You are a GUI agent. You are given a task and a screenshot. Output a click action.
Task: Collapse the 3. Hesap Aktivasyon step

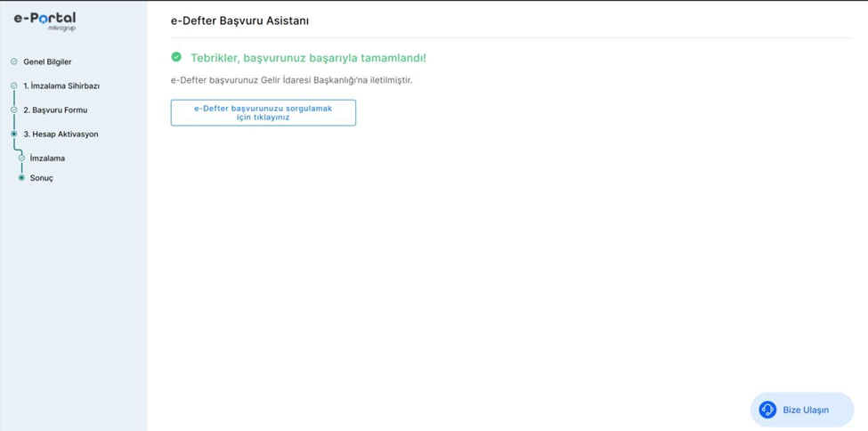click(61, 134)
